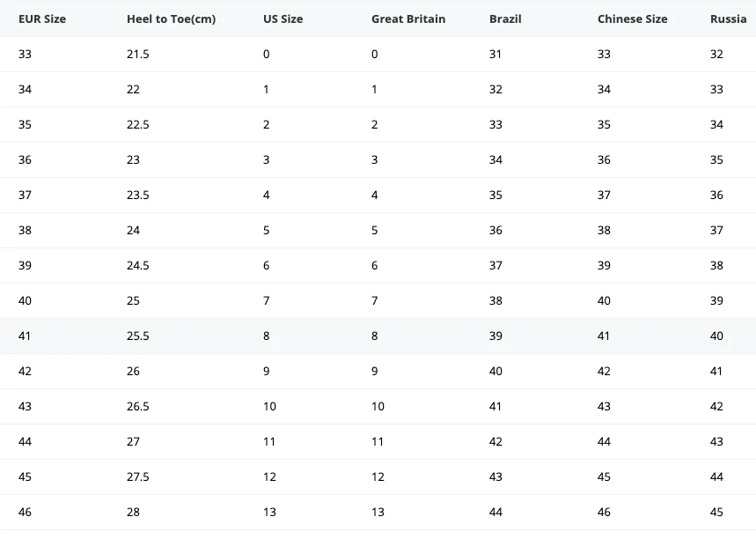The width and height of the screenshot is (756, 539).
Task: Click EUR size 41 in first column
Action: tap(25, 336)
